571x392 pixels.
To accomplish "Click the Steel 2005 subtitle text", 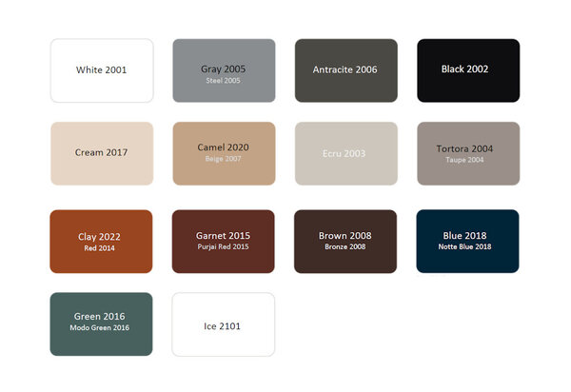I will tap(224, 81).
